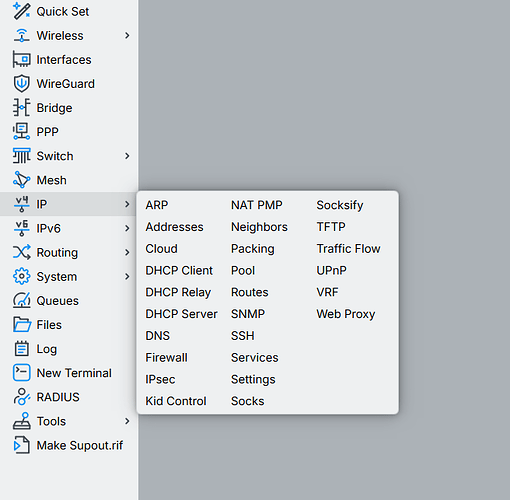Open Firewall from IP submenu

pyautogui.click(x=166, y=358)
